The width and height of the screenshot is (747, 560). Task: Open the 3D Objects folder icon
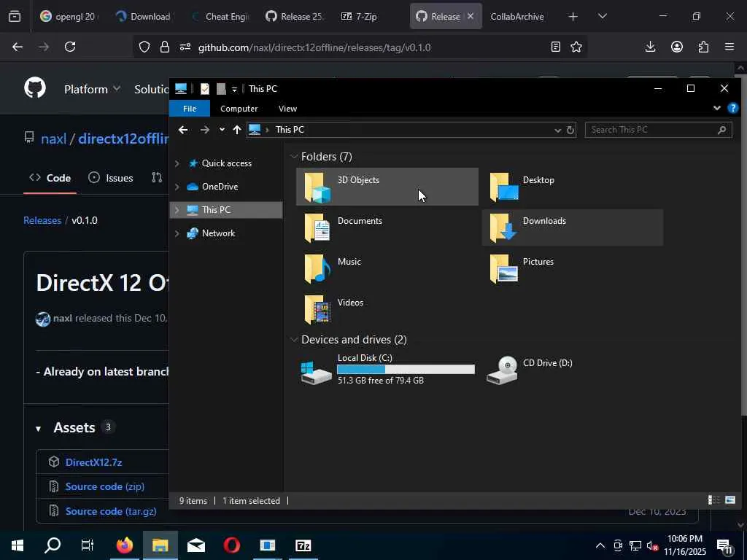coord(318,187)
